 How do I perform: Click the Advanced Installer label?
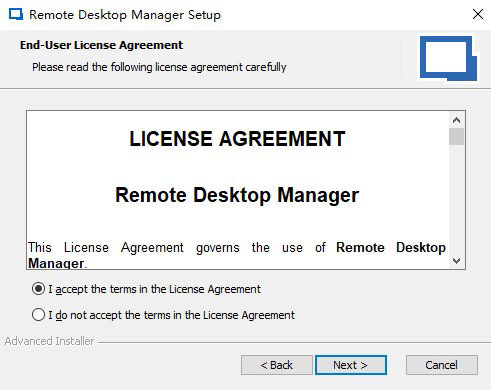coord(49,341)
